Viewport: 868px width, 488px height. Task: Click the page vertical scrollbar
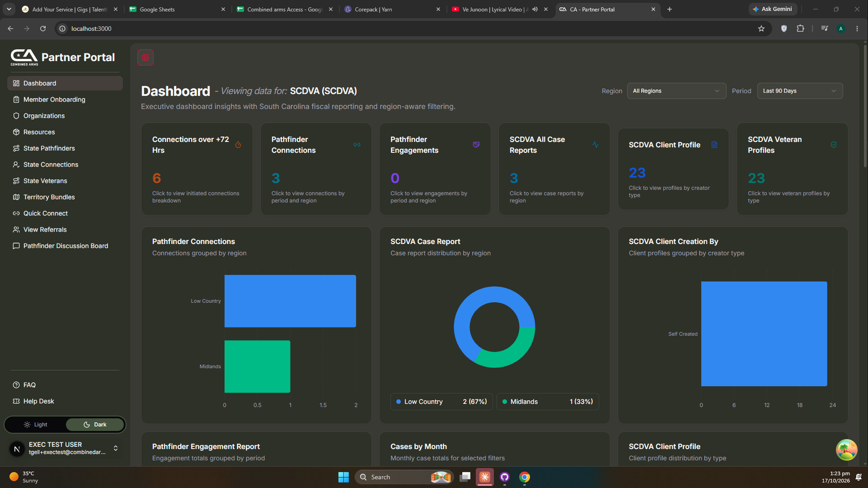tap(865, 106)
